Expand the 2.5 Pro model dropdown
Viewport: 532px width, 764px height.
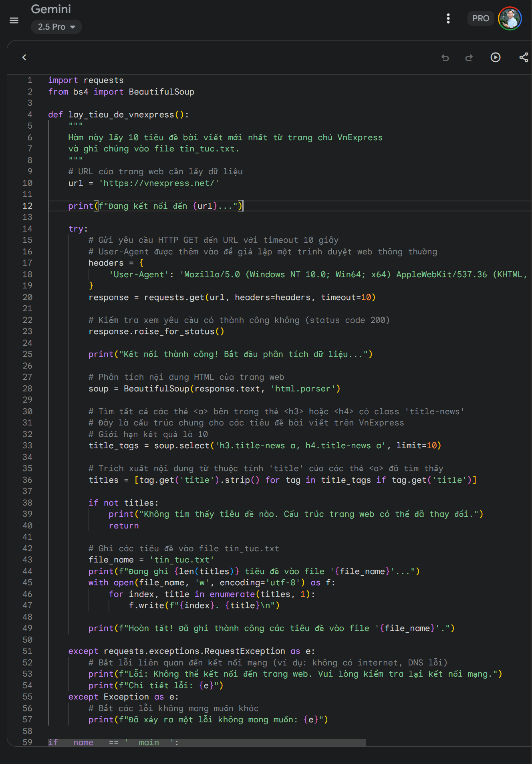click(x=56, y=27)
